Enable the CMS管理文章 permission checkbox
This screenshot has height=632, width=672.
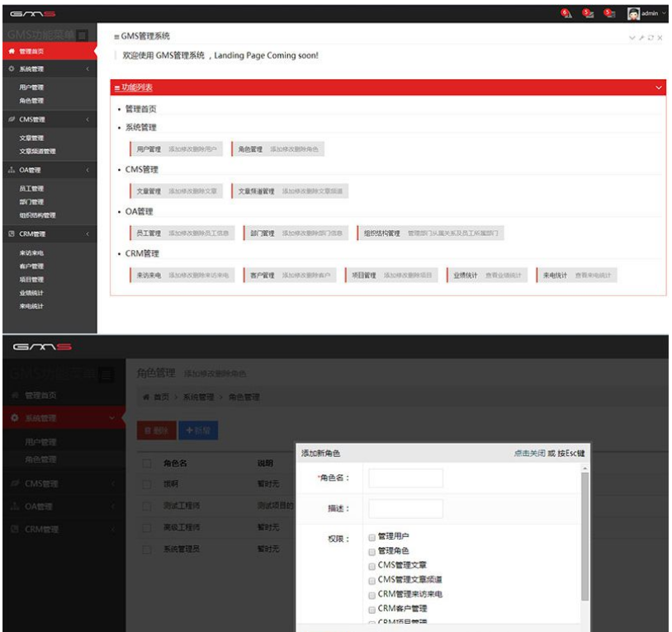point(371,565)
